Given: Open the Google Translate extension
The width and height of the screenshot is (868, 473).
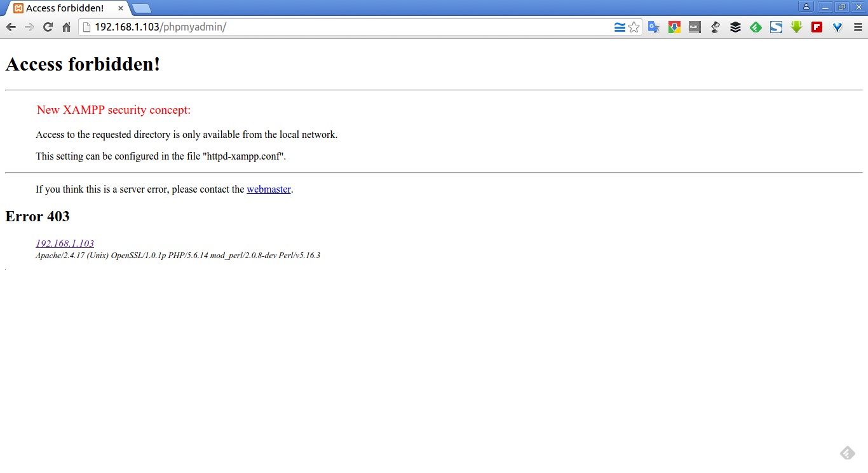Looking at the screenshot, I should [654, 27].
